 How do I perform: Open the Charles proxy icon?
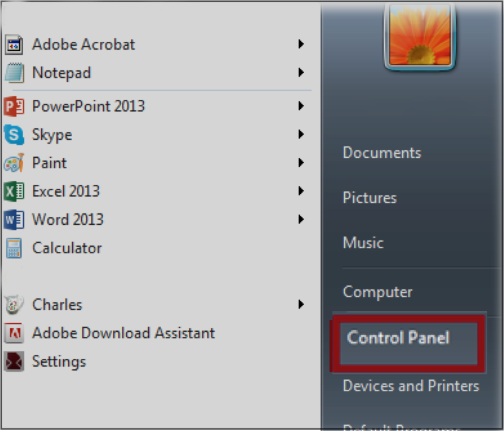(14, 305)
